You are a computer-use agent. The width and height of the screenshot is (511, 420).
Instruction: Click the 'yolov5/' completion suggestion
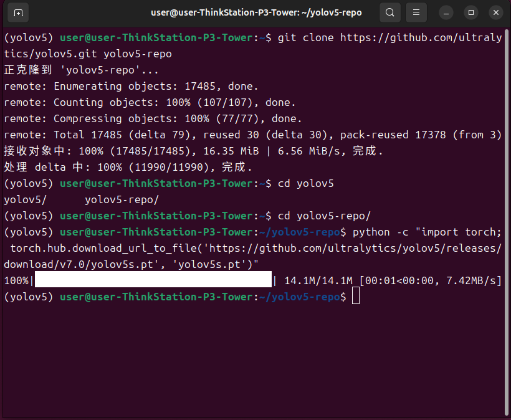coord(26,200)
